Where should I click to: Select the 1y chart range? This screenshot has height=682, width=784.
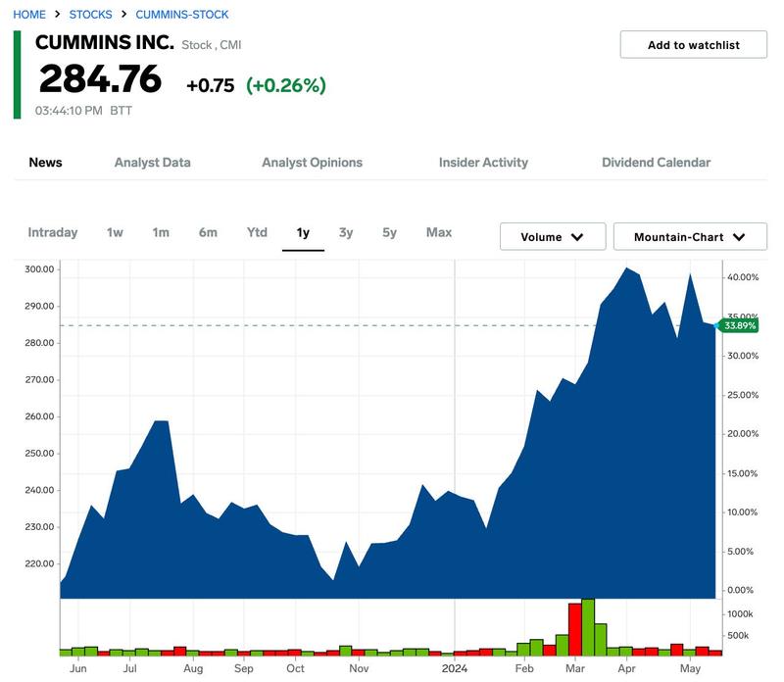coord(303,233)
